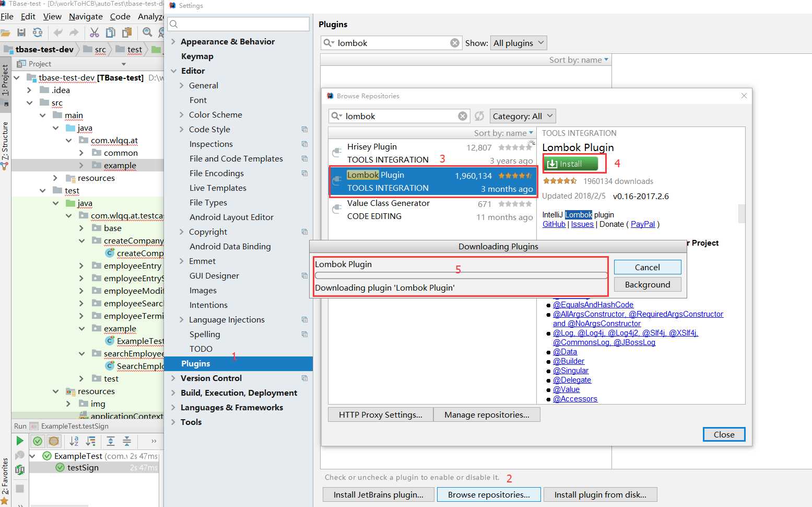The height and width of the screenshot is (507, 812).
Task: Open Sort by name in Plugins panel
Action: [579, 60]
